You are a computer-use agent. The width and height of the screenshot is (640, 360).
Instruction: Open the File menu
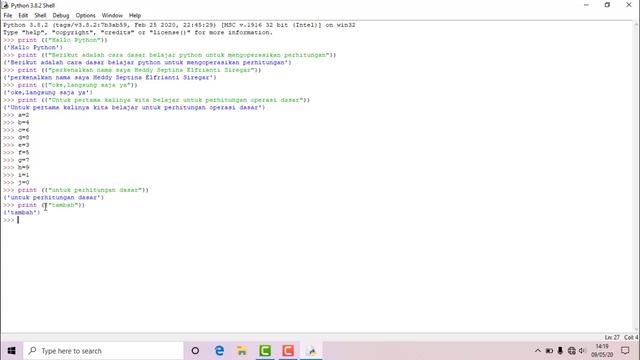click(8, 16)
